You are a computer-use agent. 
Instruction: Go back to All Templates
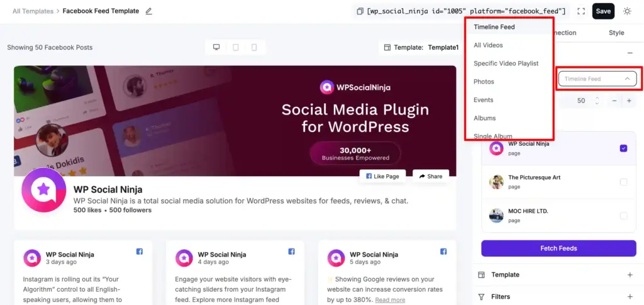33,11
